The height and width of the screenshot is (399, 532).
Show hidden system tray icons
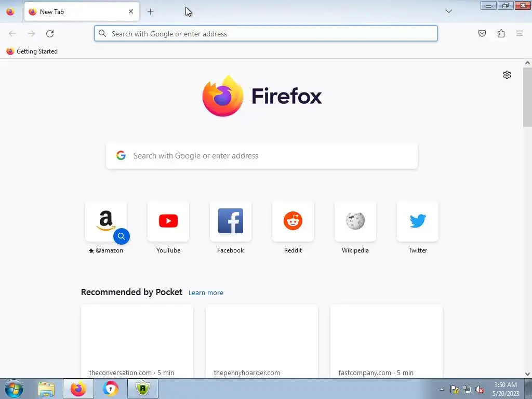pyautogui.click(x=442, y=389)
